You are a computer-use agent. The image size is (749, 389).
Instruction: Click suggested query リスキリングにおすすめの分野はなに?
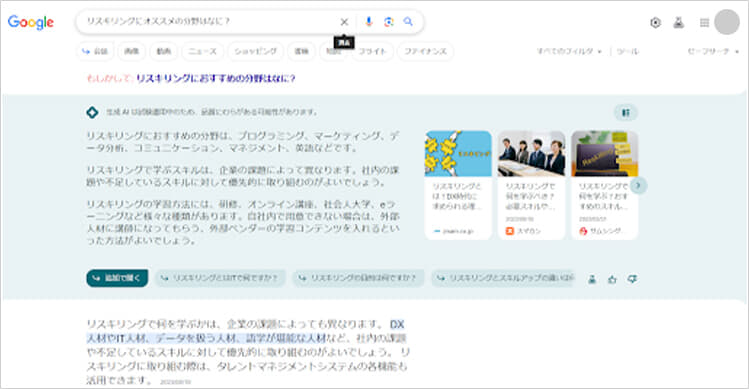coord(215,78)
